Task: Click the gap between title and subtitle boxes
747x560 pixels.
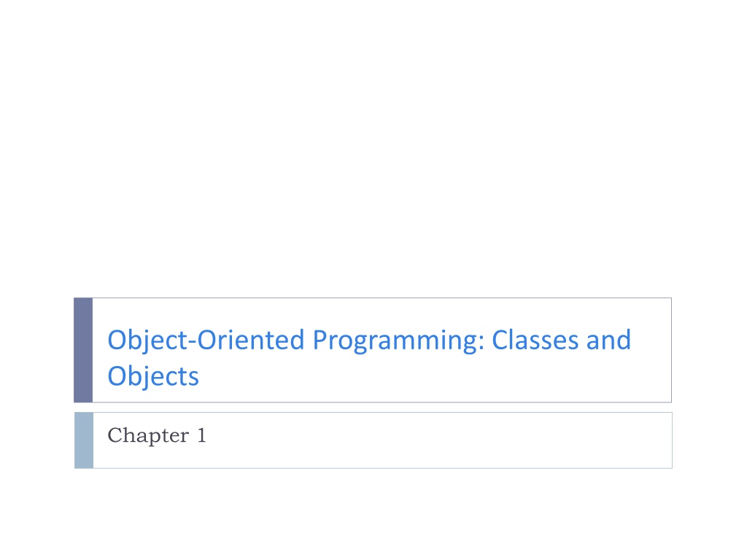Action: (373, 408)
